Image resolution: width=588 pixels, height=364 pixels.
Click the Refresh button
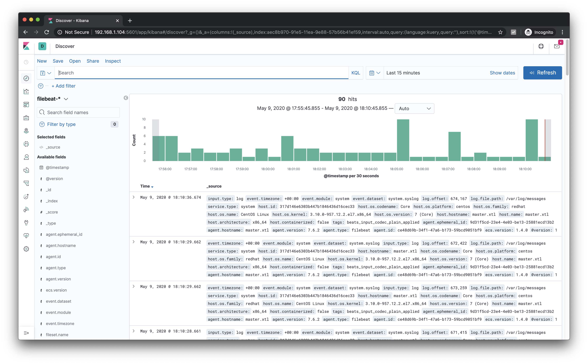click(x=542, y=73)
